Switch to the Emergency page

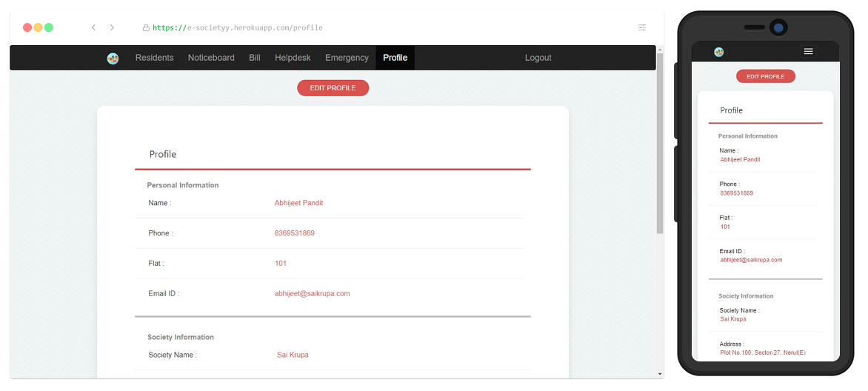(347, 58)
